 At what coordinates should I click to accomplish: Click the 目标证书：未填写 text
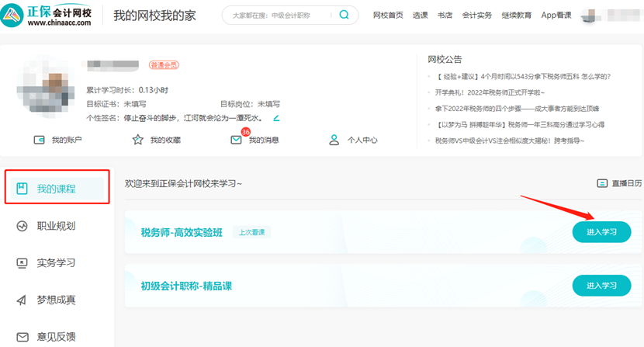pyautogui.click(x=116, y=104)
